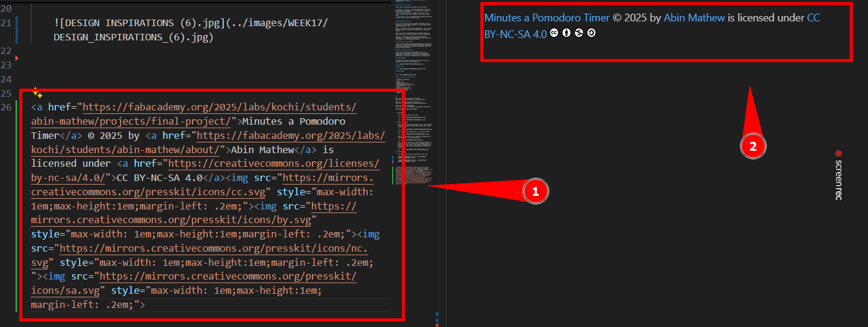The width and height of the screenshot is (868, 327).
Task: Click the Copilot sparkle icon above line 26
Action: click(37, 93)
